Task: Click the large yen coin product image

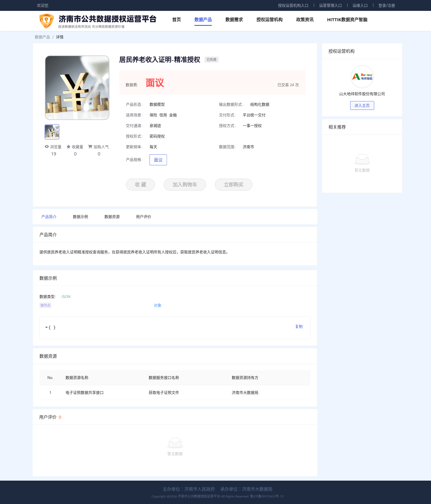Action: (77, 88)
